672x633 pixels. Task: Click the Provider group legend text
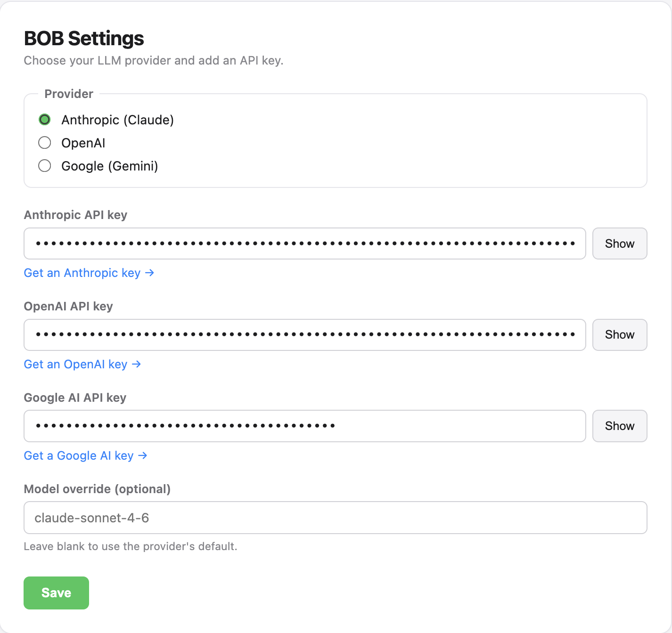tap(69, 94)
